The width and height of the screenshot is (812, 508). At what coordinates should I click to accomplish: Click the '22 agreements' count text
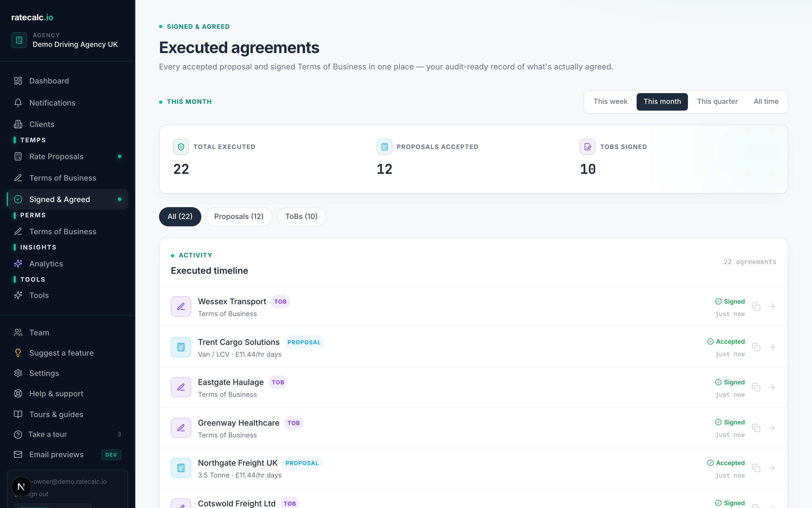[750, 262]
